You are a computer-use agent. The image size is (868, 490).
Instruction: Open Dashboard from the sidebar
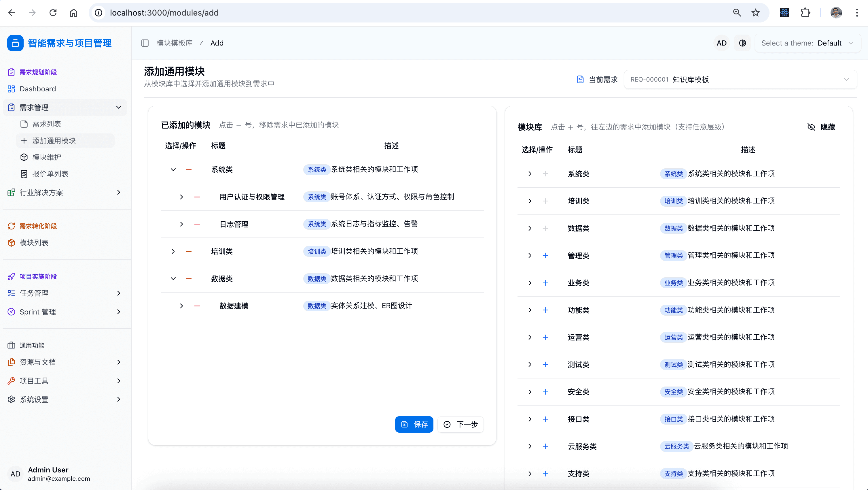point(37,89)
